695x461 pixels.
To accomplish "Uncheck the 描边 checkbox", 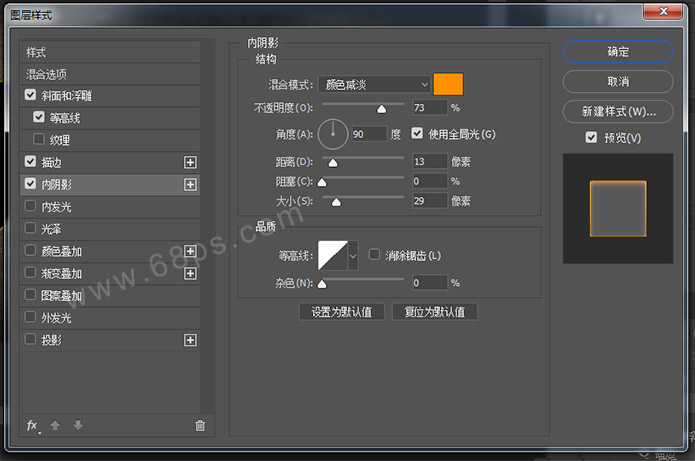I will (30, 161).
